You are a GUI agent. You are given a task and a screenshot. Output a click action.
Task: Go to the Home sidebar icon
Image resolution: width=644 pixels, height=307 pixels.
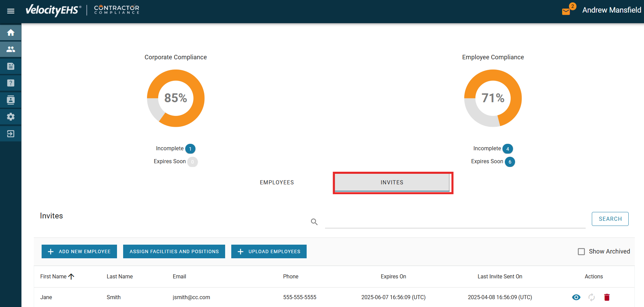pyautogui.click(x=11, y=32)
